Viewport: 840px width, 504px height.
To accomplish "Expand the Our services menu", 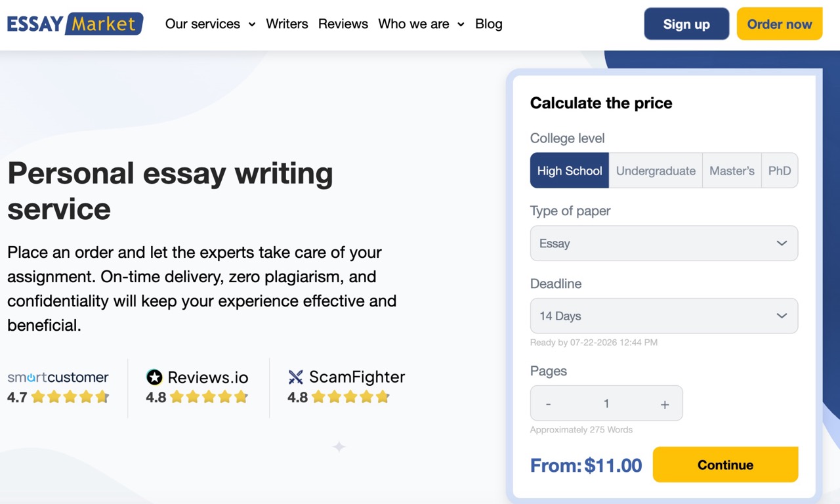I will [x=210, y=24].
